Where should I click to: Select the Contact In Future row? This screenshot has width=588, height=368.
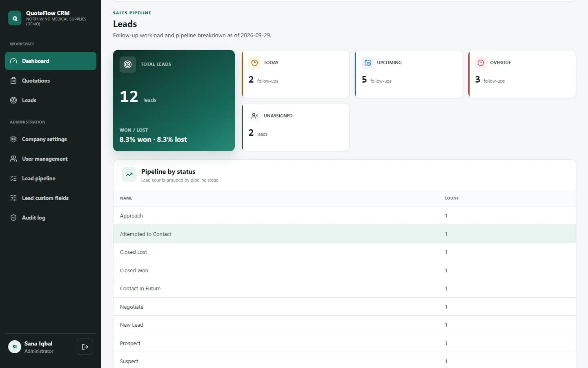pos(345,288)
